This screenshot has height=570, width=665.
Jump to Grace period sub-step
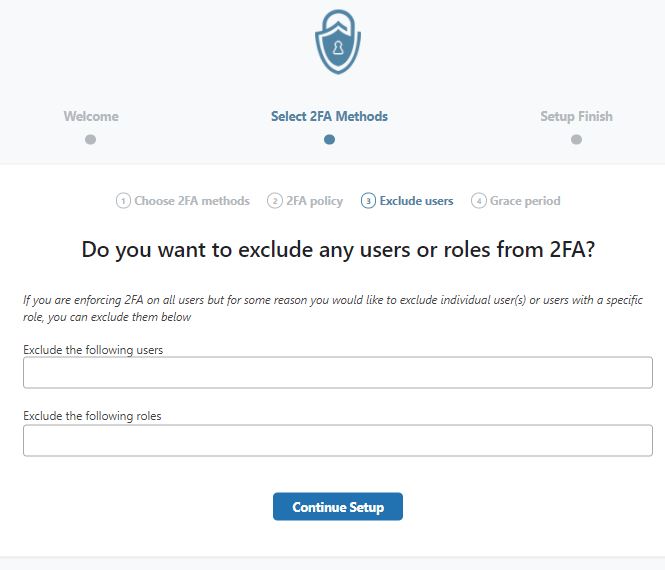point(525,201)
